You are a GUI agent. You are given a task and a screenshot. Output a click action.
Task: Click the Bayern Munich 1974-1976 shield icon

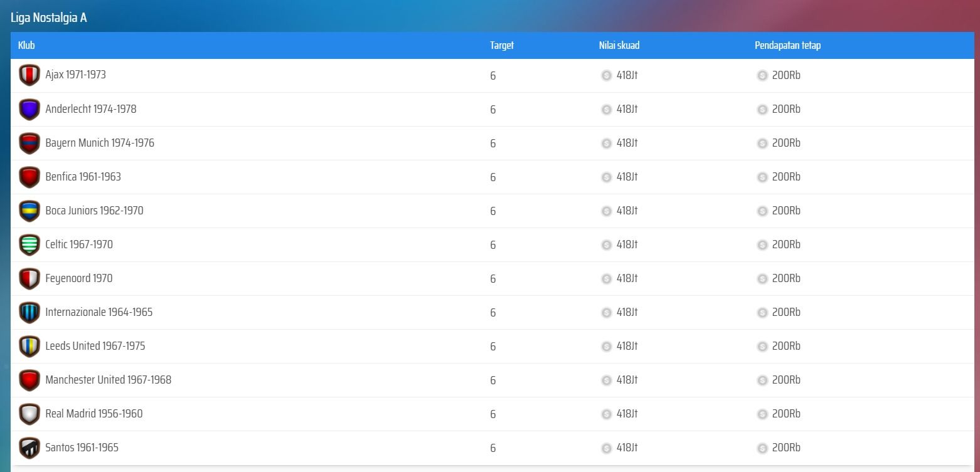[29, 143]
